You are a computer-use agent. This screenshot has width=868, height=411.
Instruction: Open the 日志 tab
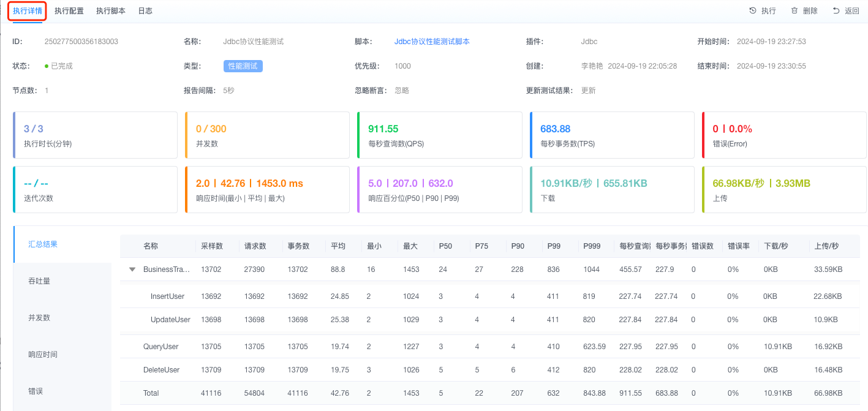point(145,11)
